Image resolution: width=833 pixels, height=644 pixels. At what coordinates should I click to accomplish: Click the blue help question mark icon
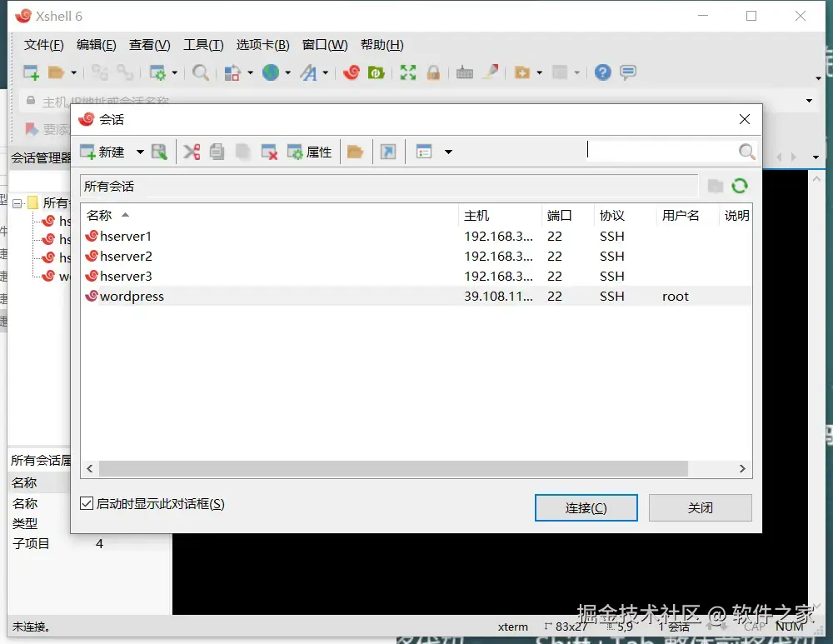[x=603, y=72]
